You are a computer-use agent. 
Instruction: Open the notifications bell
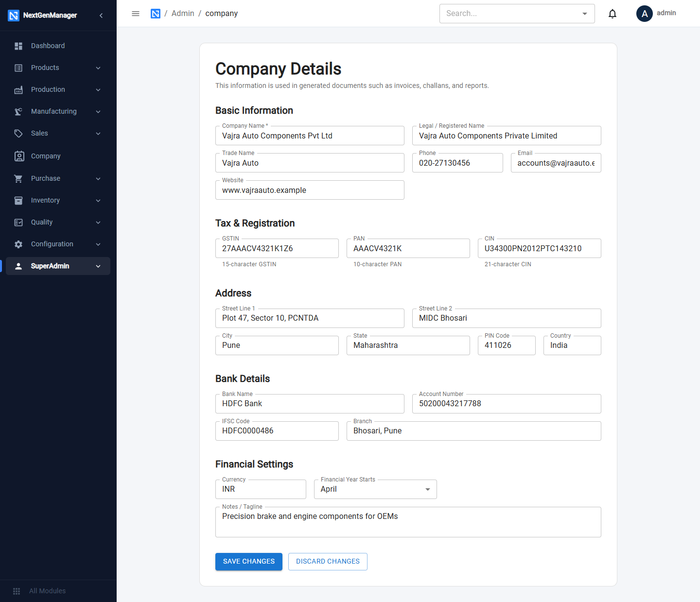tap(612, 14)
